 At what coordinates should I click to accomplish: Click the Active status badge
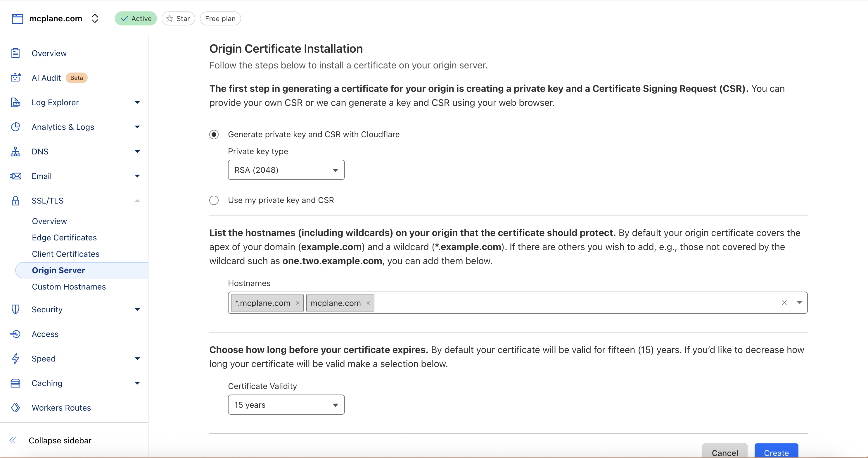[136, 18]
